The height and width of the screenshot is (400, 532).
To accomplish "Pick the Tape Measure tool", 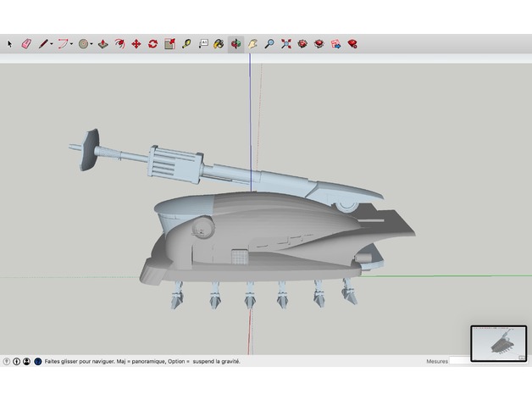I will click(186, 43).
